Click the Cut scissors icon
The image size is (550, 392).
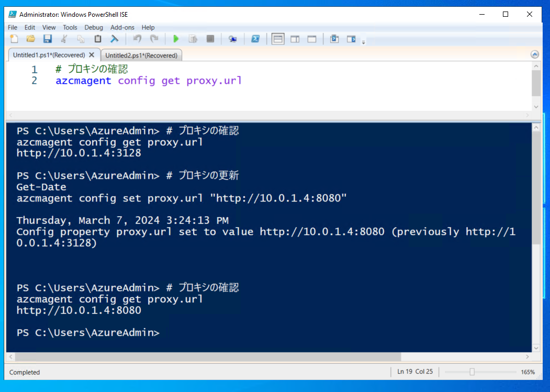coord(64,39)
